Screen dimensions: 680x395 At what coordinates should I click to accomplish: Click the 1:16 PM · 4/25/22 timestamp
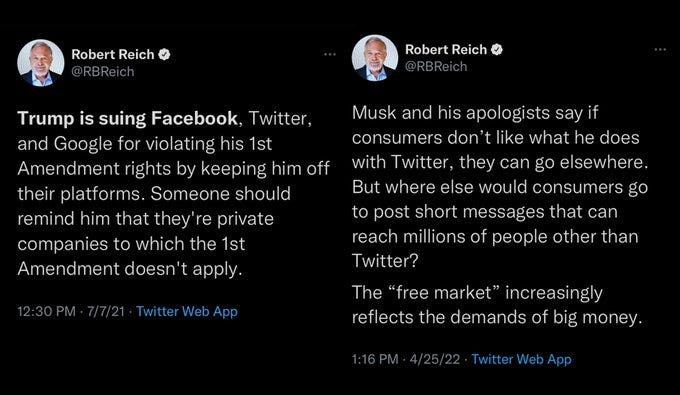point(406,359)
